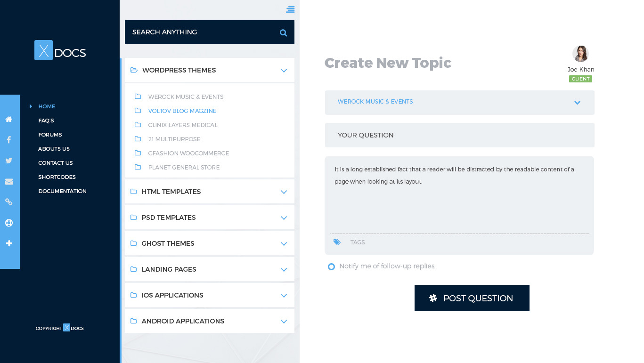Click the life ring support icon

[9, 223]
